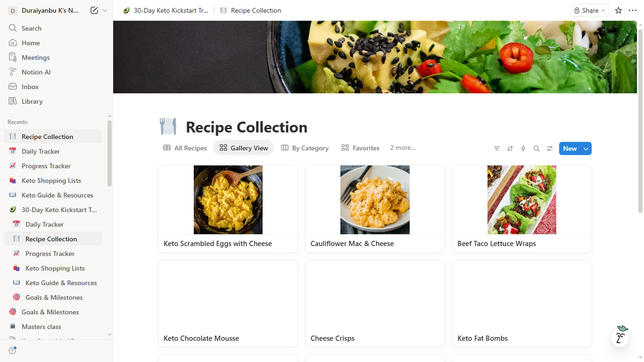Open the Cauliflower Mac & Cheese card
The image size is (644, 362).
[x=375, y=209]
